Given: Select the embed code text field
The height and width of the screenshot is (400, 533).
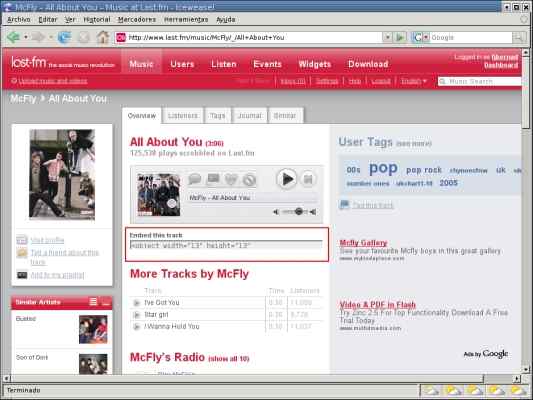Looking at the screenshot, I should click(226, 245).
